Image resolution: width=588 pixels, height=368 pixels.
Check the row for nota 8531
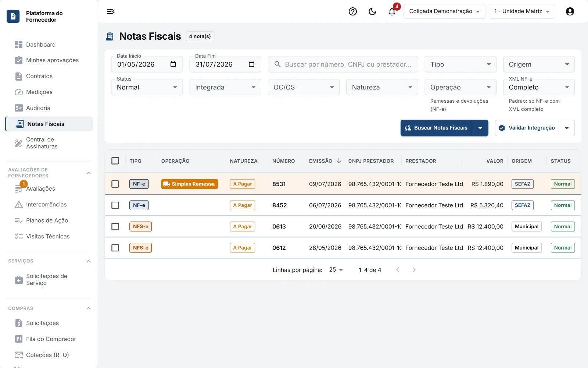coord(115,184)
